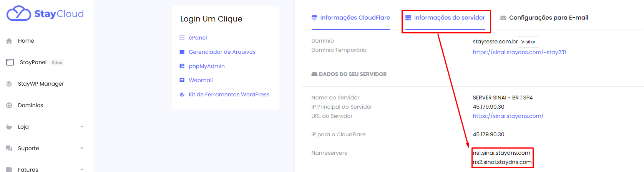
Task: Open Kit de Ferramentas WordPress link
Action: point(229,94)
